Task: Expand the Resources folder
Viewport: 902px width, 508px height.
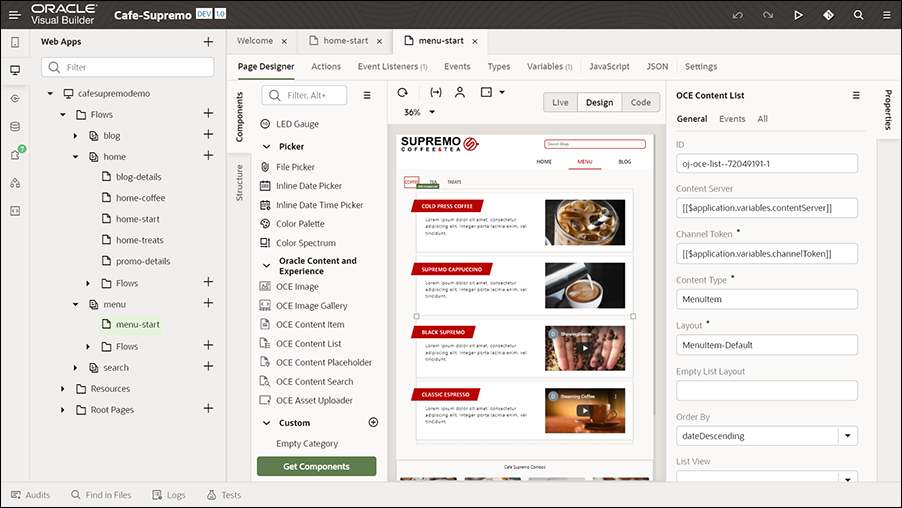Action: tap(63, 389)
